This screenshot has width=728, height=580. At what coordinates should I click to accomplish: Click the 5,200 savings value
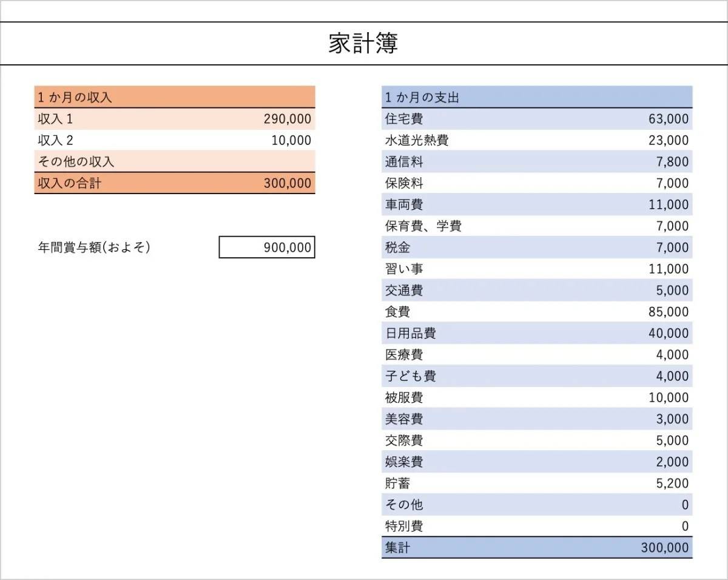[x=672, y=484]
